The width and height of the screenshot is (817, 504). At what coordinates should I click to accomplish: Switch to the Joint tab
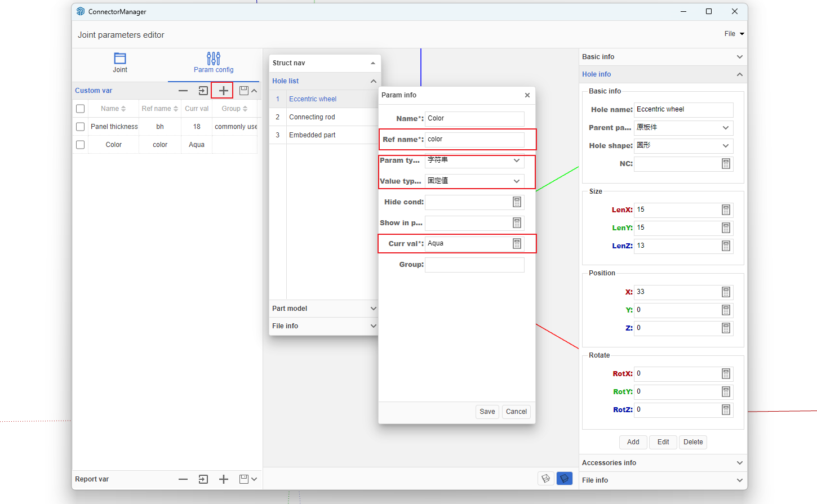pos(120,63)
